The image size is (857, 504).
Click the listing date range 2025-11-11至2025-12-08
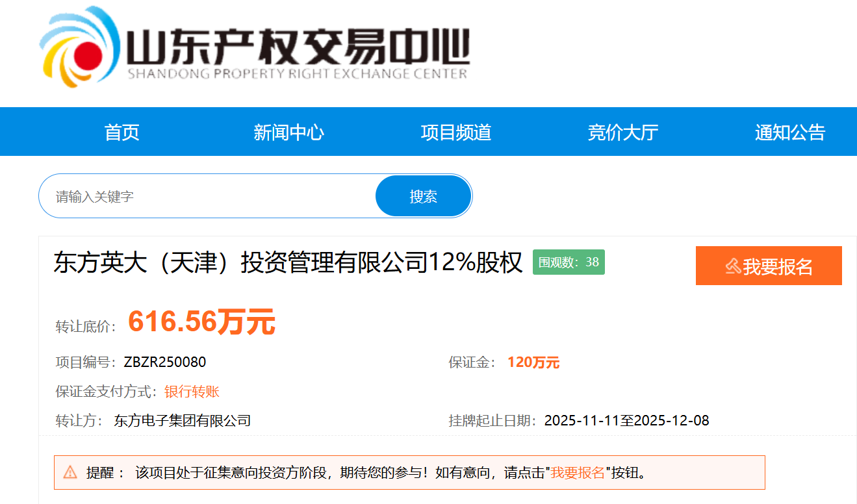tap(626, 420)
